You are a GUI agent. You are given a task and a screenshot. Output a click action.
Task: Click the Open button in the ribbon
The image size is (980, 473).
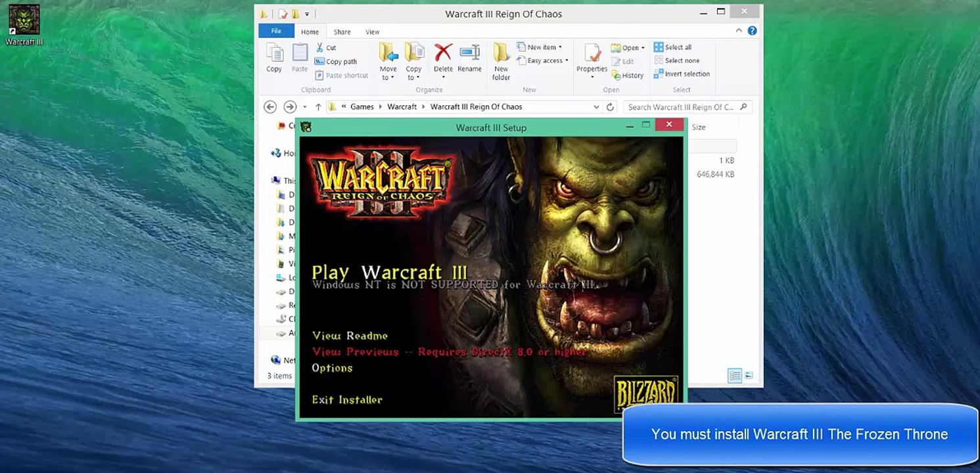(628, 47)
